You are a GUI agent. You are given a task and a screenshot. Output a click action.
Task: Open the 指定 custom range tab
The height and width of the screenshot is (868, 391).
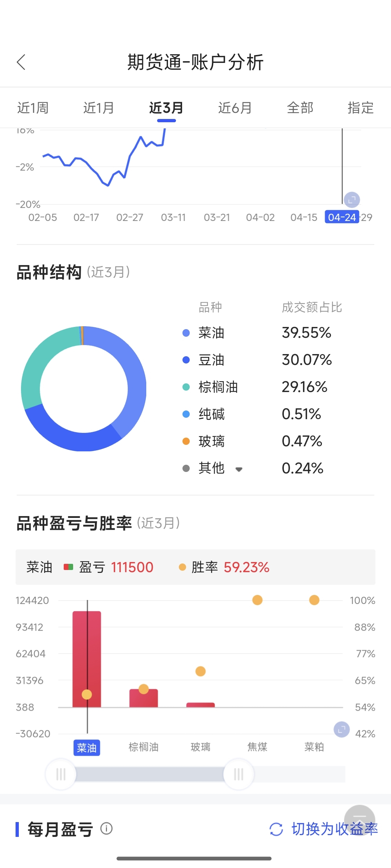pyautogui.click(x=361, y=108)
